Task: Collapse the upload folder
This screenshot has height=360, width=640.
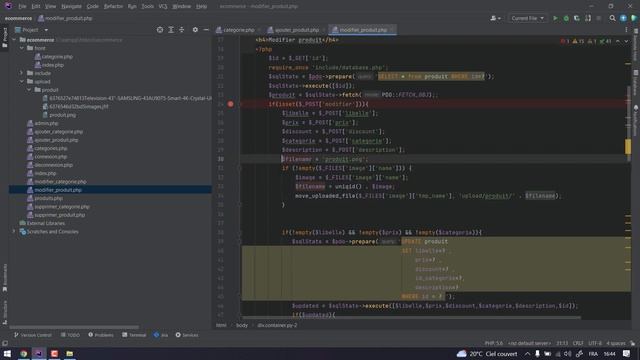Action: [22, 82]
